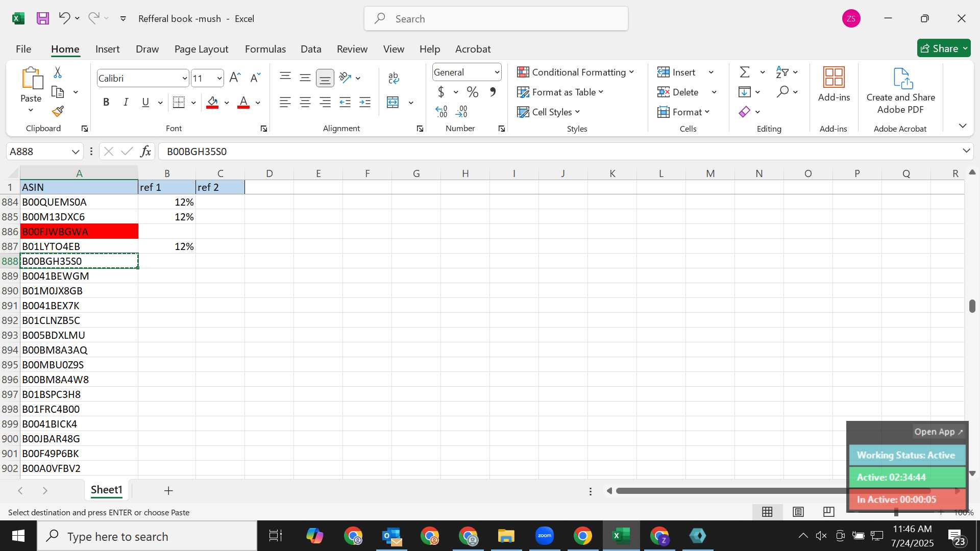Expand Cell Styles menu
Image resolution: width=980 pixels, height=551 pixels.
point(548,112)
